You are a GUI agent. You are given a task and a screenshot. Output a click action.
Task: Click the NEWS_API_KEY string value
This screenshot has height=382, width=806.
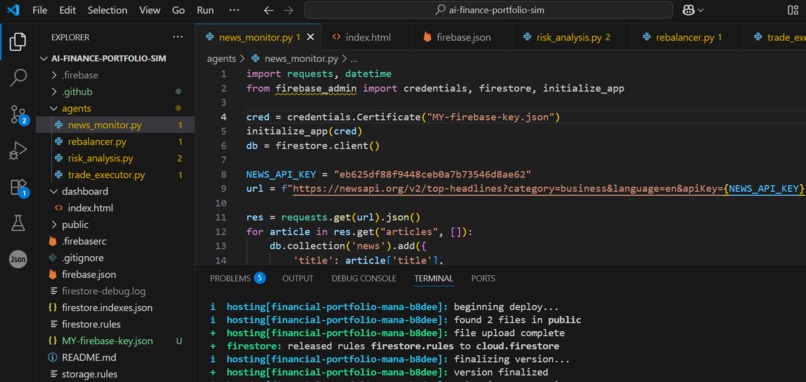click(432, 174)
